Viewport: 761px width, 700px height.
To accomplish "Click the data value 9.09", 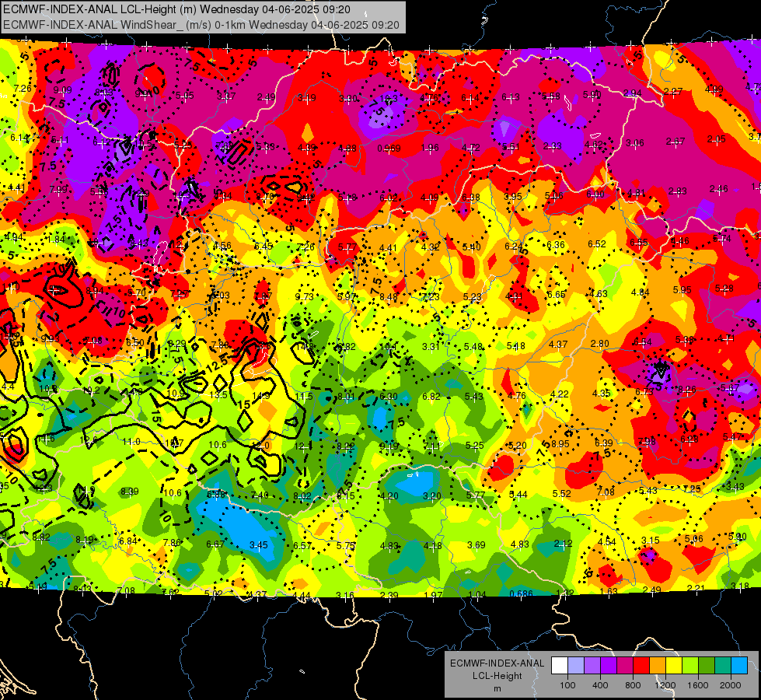I will (63, 90).
